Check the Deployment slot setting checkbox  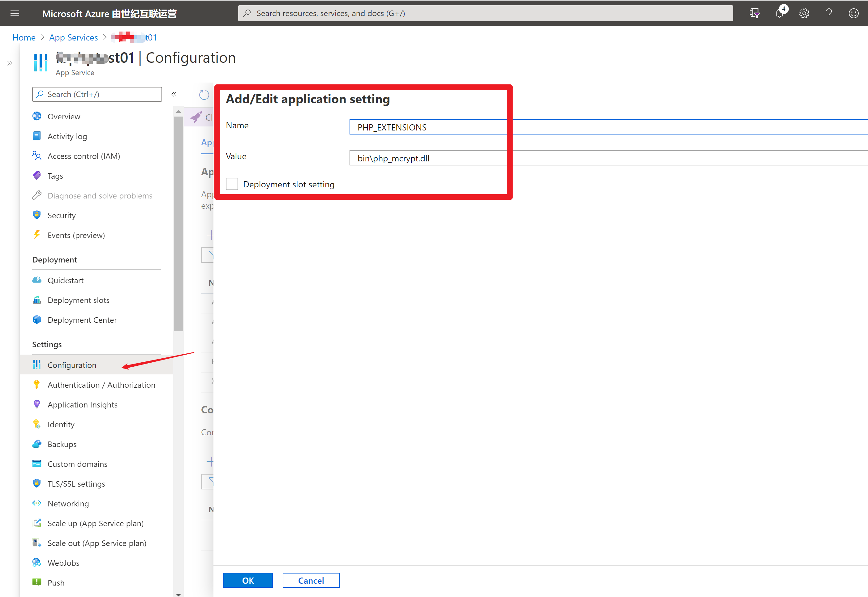pyautogui.click(x=232, y=184)
